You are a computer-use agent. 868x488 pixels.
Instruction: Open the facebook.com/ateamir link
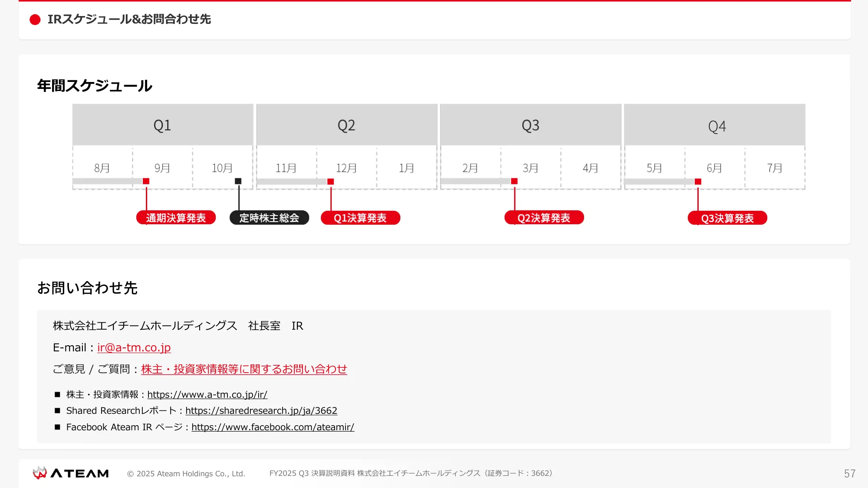pos(273,427)
